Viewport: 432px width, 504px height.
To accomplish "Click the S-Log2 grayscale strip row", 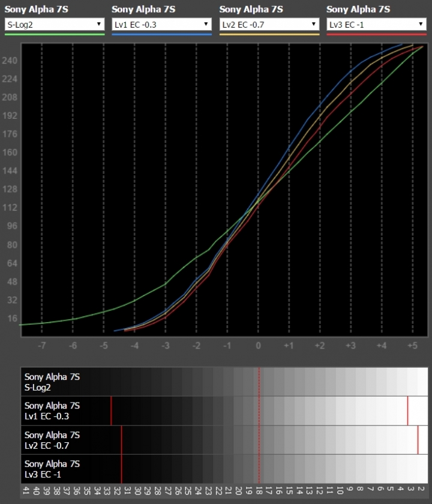I will pyautogui.click(x=224, y=382).
